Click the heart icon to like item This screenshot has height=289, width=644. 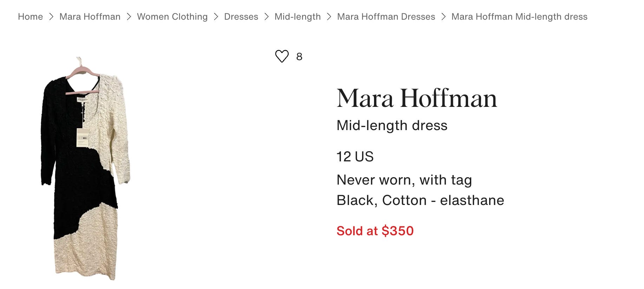click(282, 56)
